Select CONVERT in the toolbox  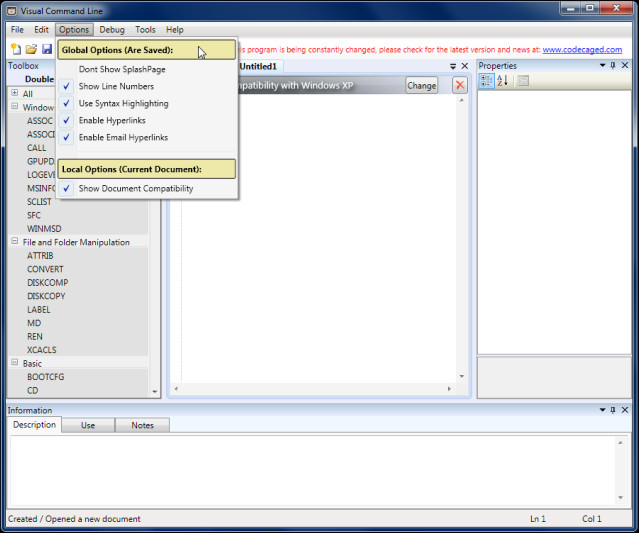coord(45,269)
